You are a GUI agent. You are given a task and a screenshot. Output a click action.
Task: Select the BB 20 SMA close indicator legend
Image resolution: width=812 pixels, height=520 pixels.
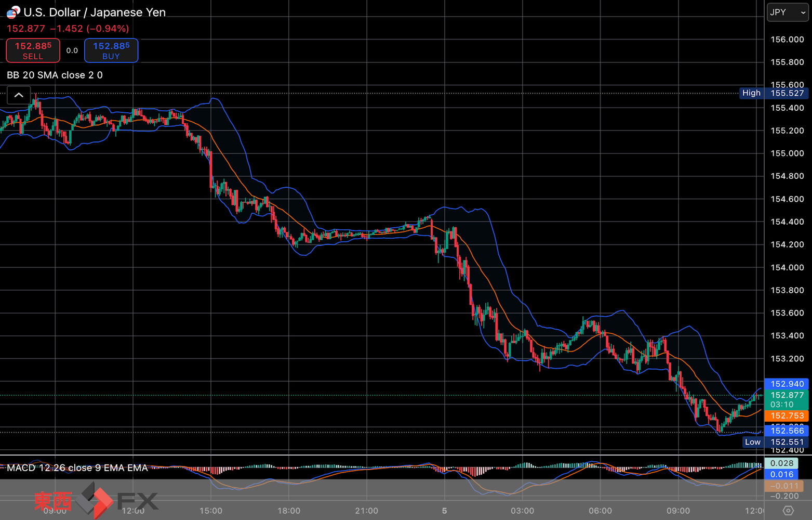pos(55,75)
